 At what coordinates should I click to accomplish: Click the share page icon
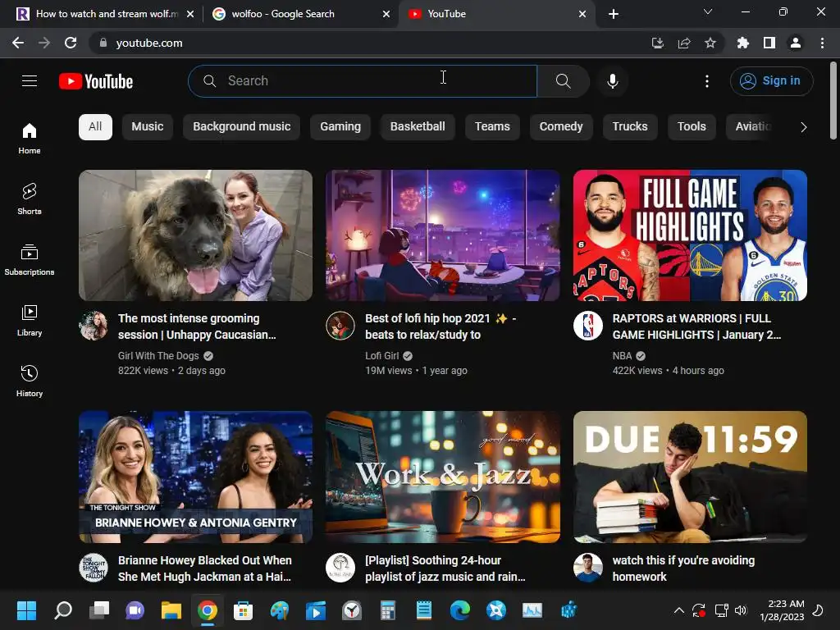coord(684,43)
